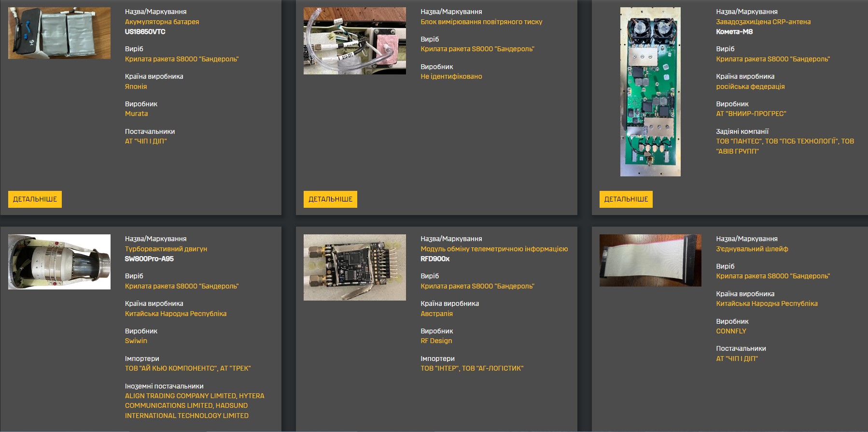The height and width of the screenshot is (432, 868).
Task: Open the battery pack photo thumbnail
Action: [x=59, y=33]
